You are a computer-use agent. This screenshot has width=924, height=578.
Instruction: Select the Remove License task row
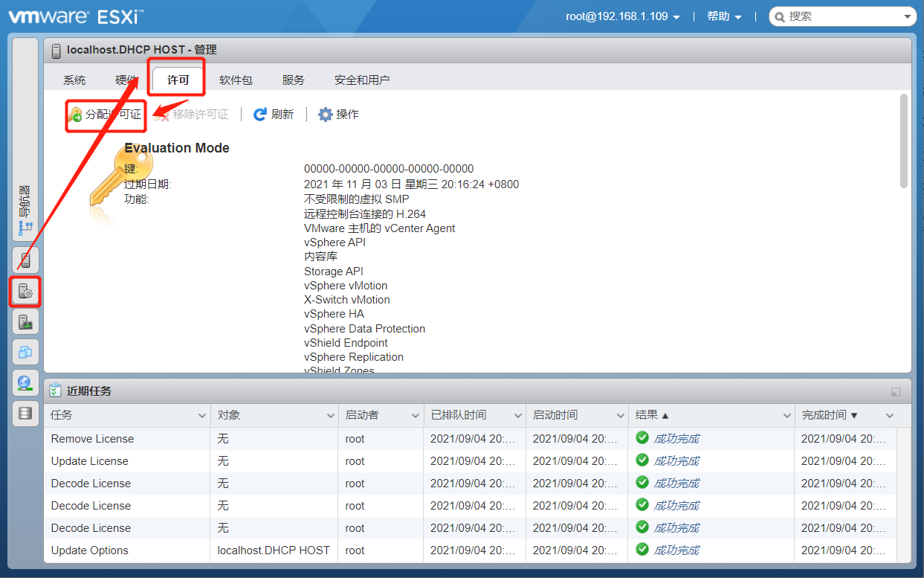tap(470, 438)
